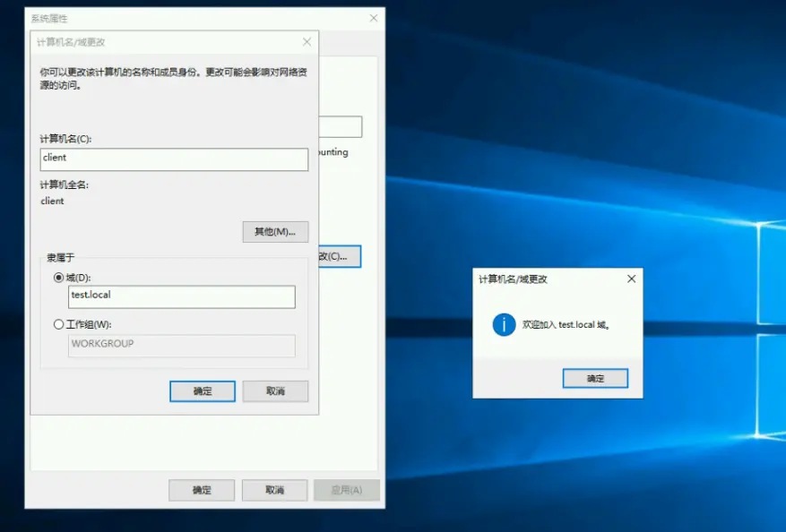This screenshot has height=532, width=786.
Task: Click the domain field containing test.local
Action: pos(181,296)
